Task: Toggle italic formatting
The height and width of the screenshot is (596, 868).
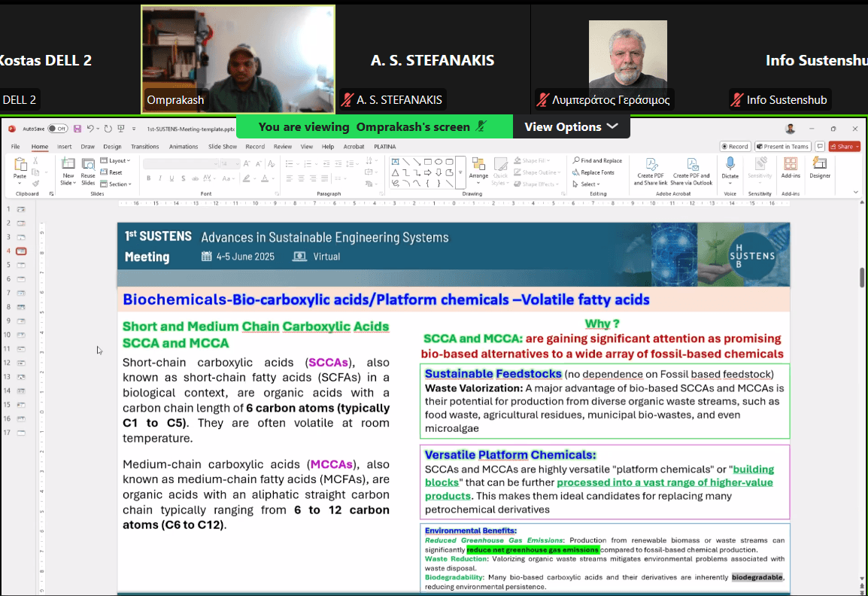Action: 159,178
